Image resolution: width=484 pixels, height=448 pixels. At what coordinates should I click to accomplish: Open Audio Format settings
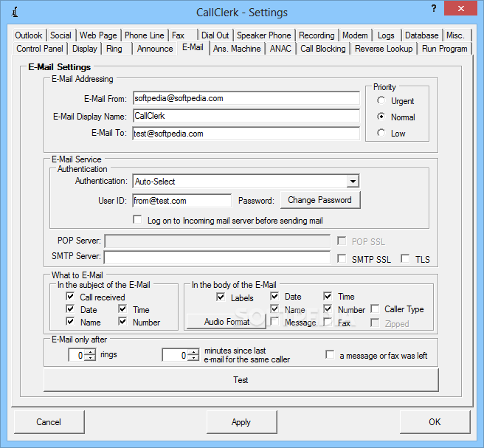click(x=227, y=322)
